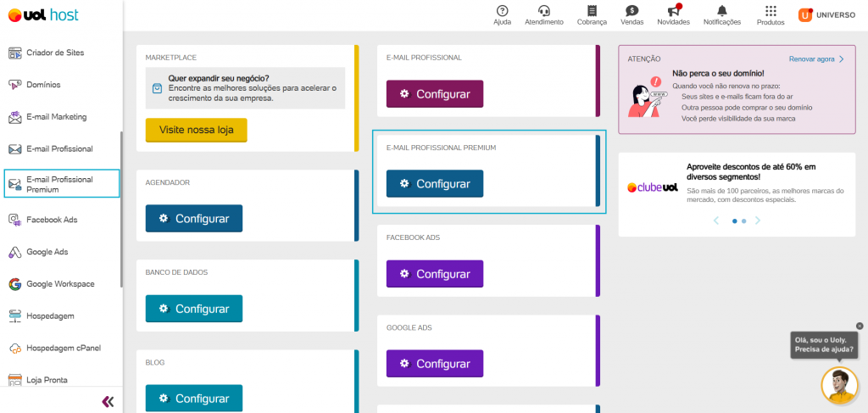Click the ATENÇÃO label
The width and height of the screenshot is (868, 413).
pos(644,59)
